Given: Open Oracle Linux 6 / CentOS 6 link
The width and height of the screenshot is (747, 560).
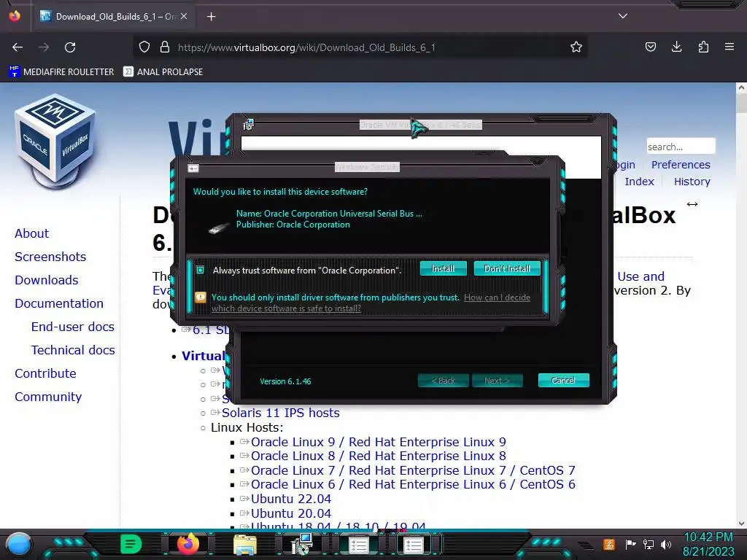Looking at the screenshot, I should (x=413, y=484).
